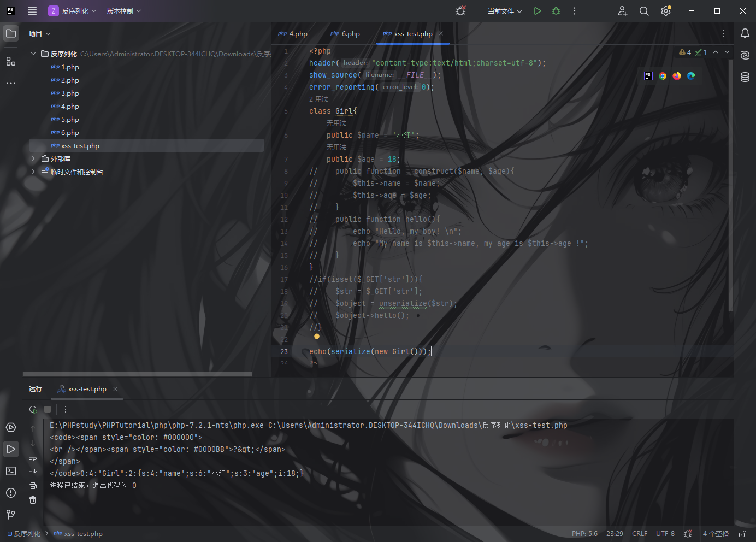Print the console output icon

pyautogui.click(x=33, y=486)
